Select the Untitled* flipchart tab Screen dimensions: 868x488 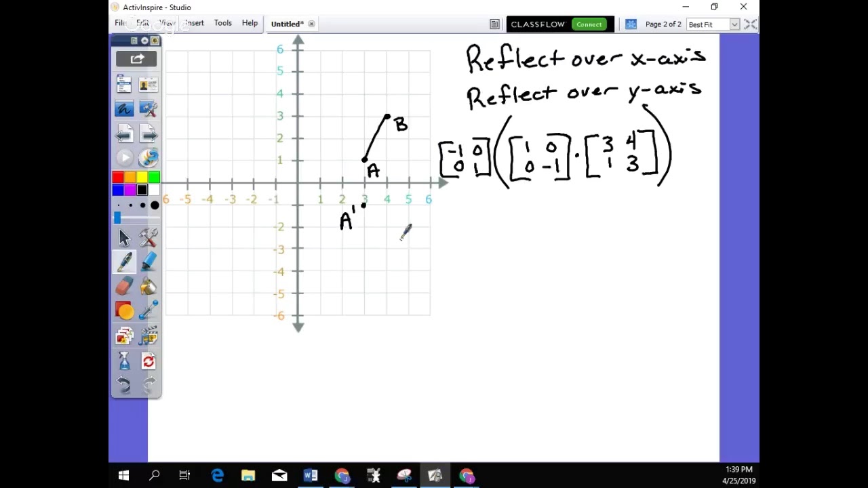point(288,24)
